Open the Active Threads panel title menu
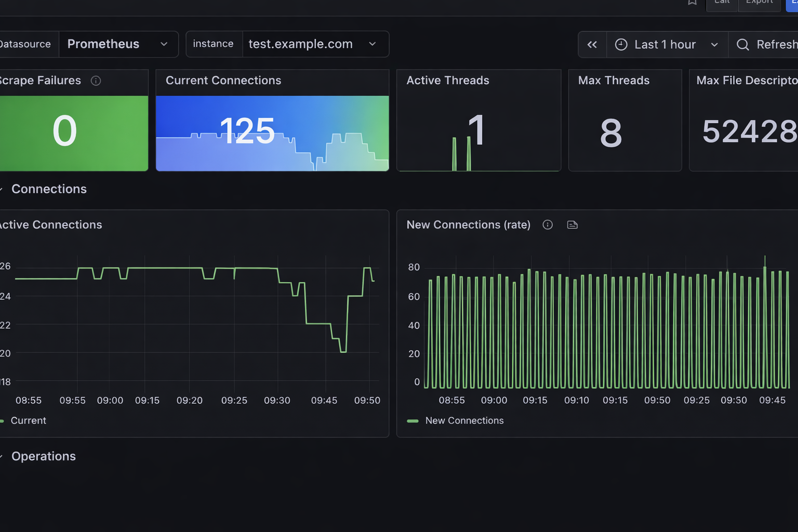The height and width of the screenshot is (532, 798). pyautogui.click(x=448, y=81)
